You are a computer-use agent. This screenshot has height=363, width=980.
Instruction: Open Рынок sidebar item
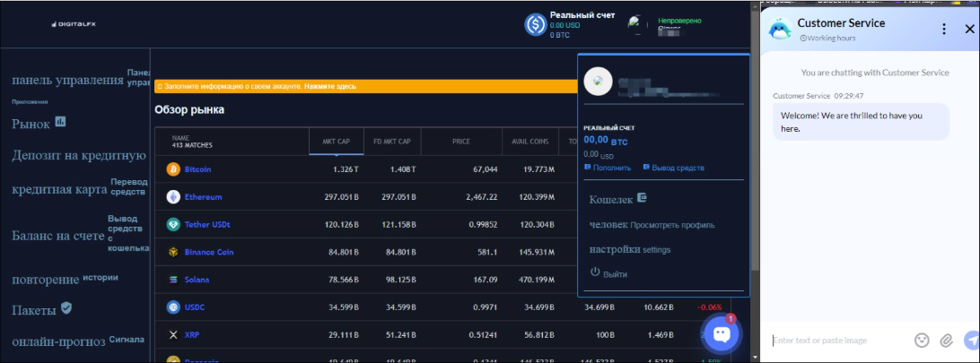point(31,124)
